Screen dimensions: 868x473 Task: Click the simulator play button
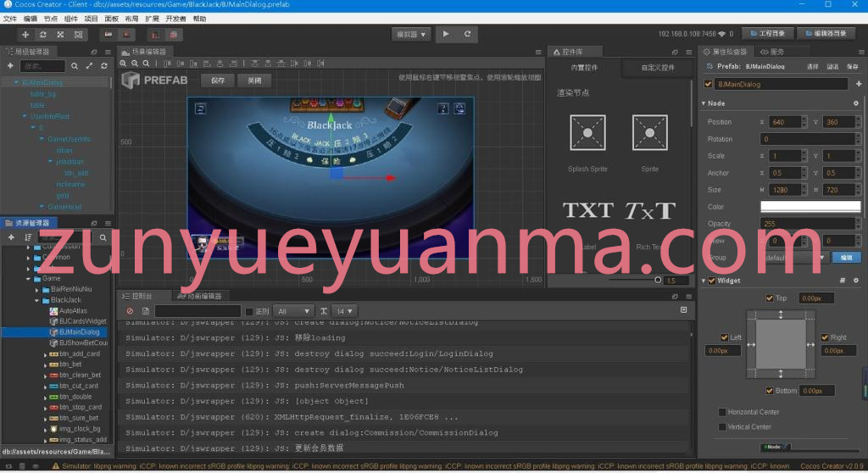tap(446, 34)
